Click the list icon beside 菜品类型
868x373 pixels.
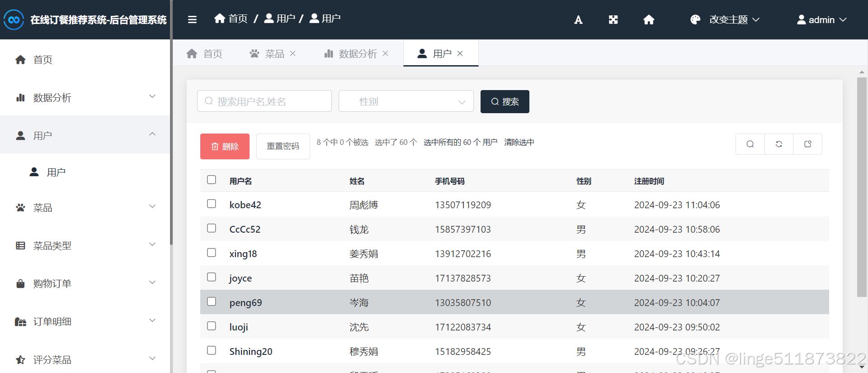[20, 245]
